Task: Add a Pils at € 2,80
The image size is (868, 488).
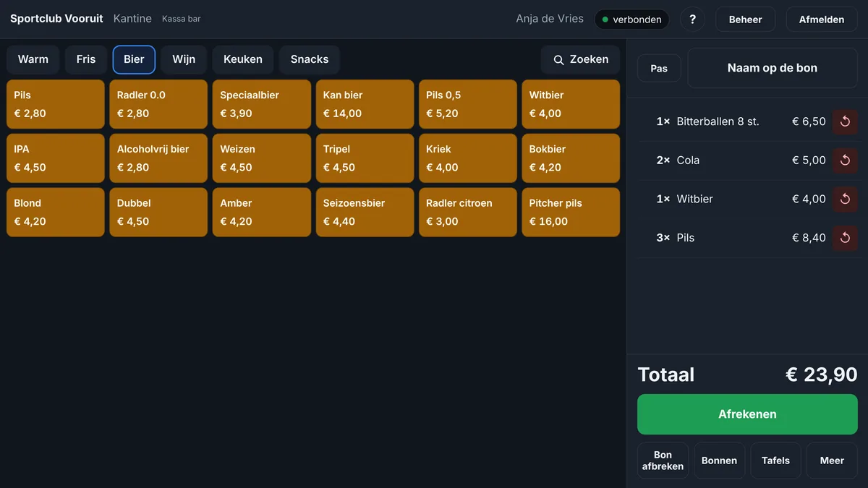Action: tap(56, 104)
